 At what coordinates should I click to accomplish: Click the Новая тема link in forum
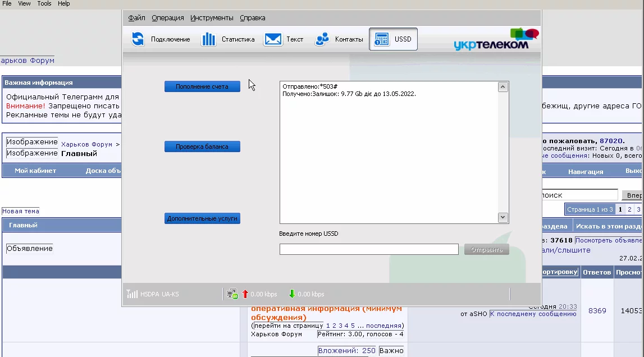tap(21, 211)
